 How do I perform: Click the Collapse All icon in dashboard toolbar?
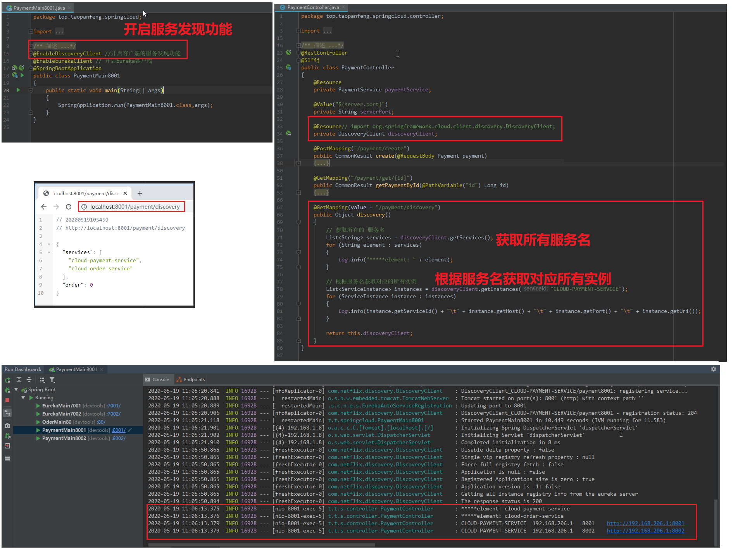click(29, 380)
